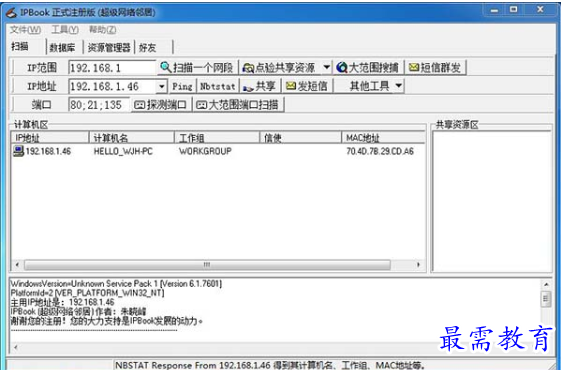Click the 信使 column header
This screenshot has height=370, width=561.
301,138
